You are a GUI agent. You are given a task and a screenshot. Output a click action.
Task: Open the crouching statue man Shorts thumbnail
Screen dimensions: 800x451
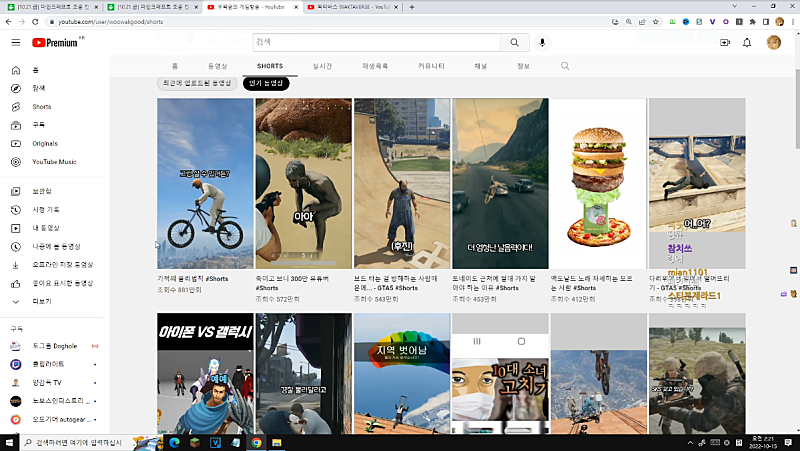pyautogui.click(x=304, y=183)
